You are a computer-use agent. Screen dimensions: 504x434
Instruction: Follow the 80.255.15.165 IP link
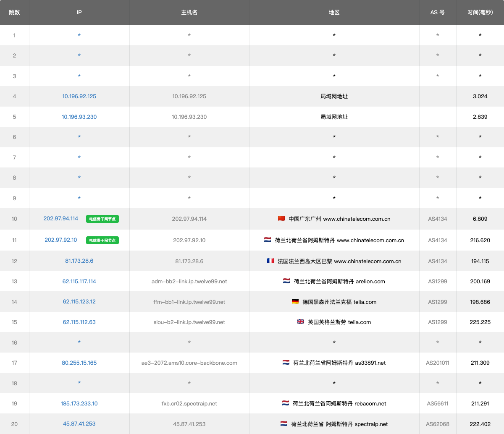tap(79, 363)
